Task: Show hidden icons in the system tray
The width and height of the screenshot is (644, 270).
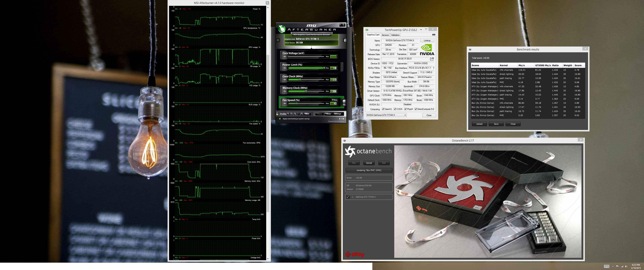Action: pos(613,266)
